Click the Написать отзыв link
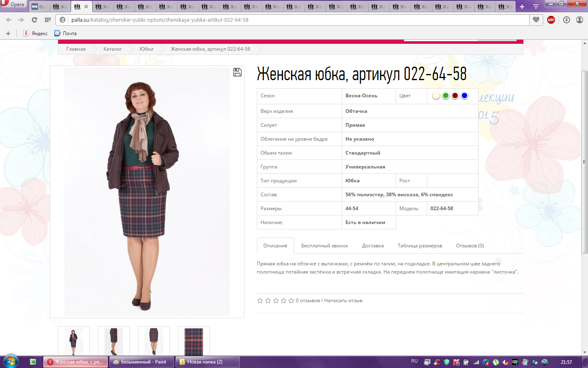Viewport: 588px width, 368px height. click(x=343, y=301)
